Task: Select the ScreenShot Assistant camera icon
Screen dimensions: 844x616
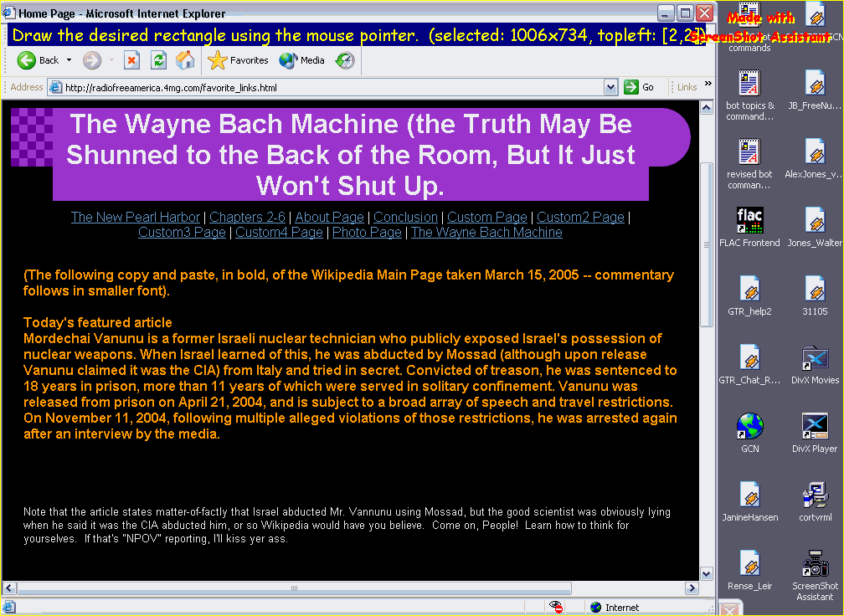Action: click(815, 576)
